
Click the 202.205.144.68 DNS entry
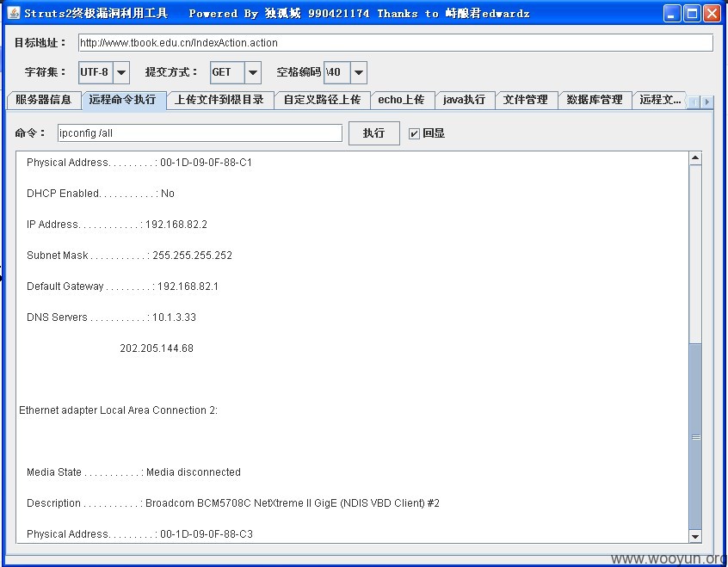pos(157,348)
